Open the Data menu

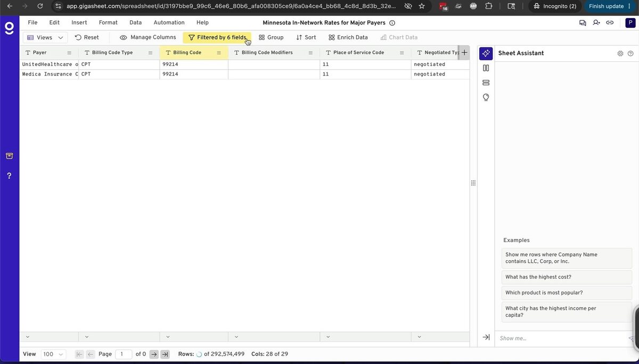pyautogui.click(x=135, y=23)
